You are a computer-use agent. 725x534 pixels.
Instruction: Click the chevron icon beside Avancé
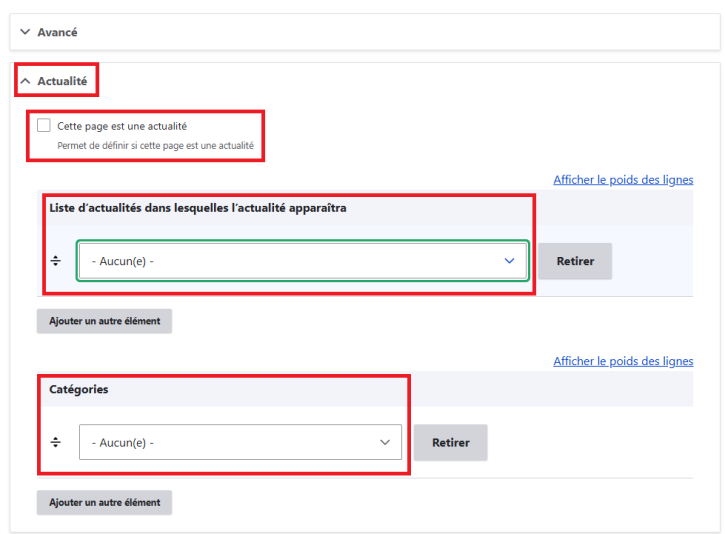click(25, 32)
